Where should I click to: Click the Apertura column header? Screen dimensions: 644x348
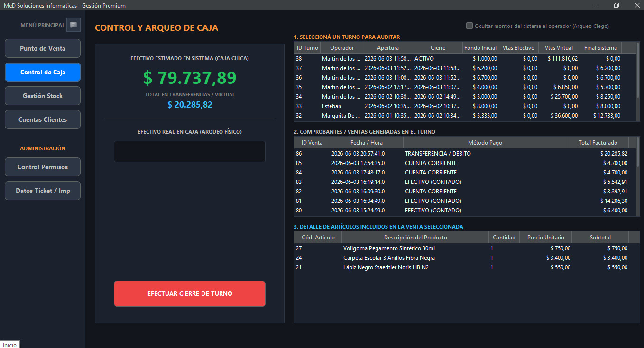pyautogui.click(x=388, y=48)
